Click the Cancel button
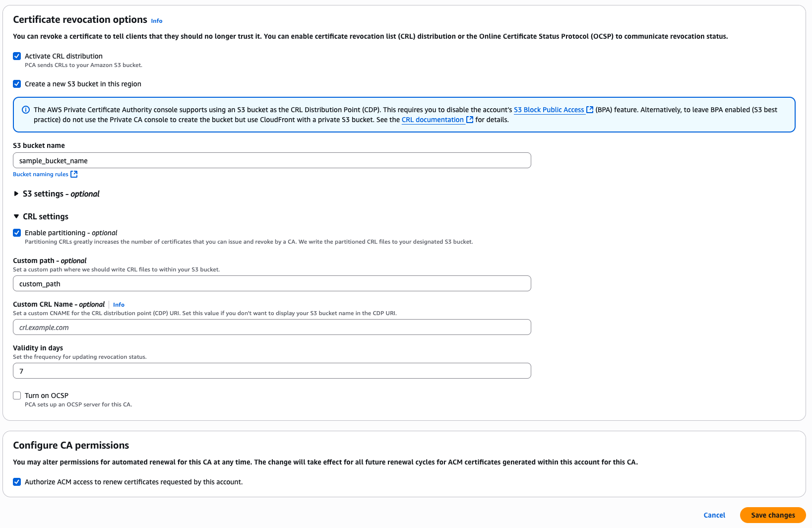This screenshot has width=812, height=528. click(714, 515)
